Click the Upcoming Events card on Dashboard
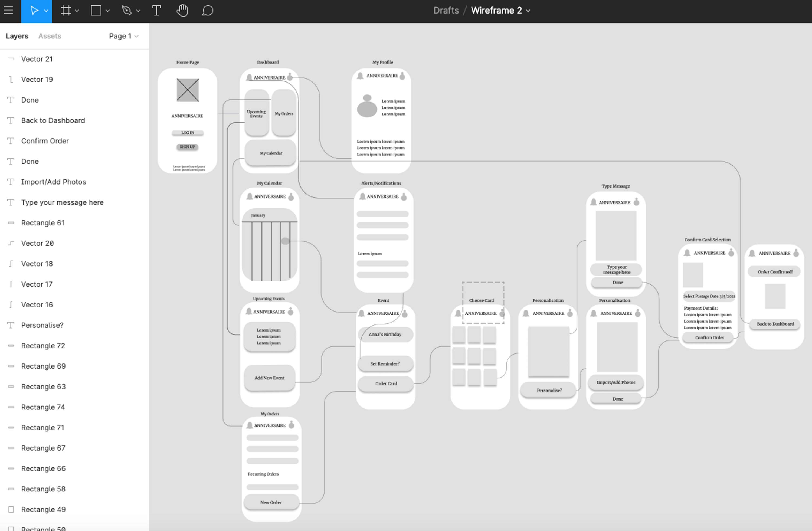812x531 pixels. (257, 113)
